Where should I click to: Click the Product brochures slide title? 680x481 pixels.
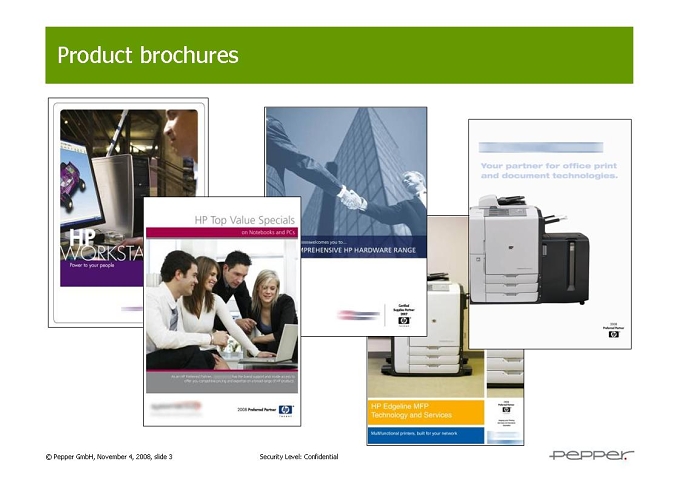coord(148,55)
